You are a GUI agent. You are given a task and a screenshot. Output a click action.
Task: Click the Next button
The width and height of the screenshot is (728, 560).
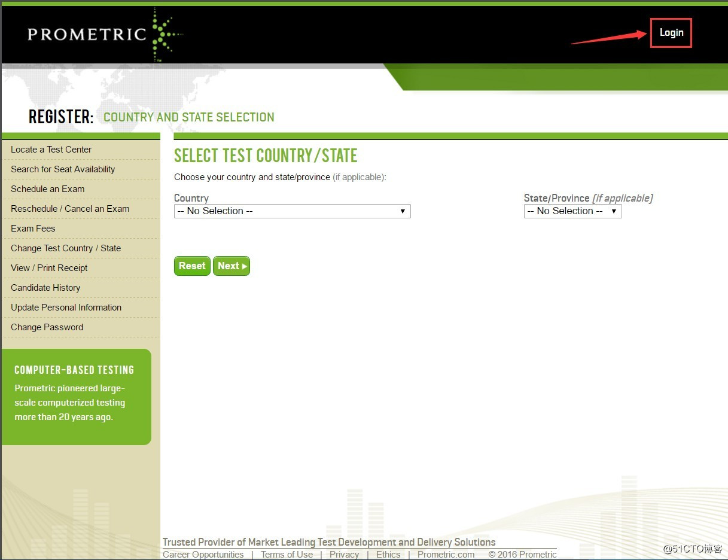click(232, 266)
